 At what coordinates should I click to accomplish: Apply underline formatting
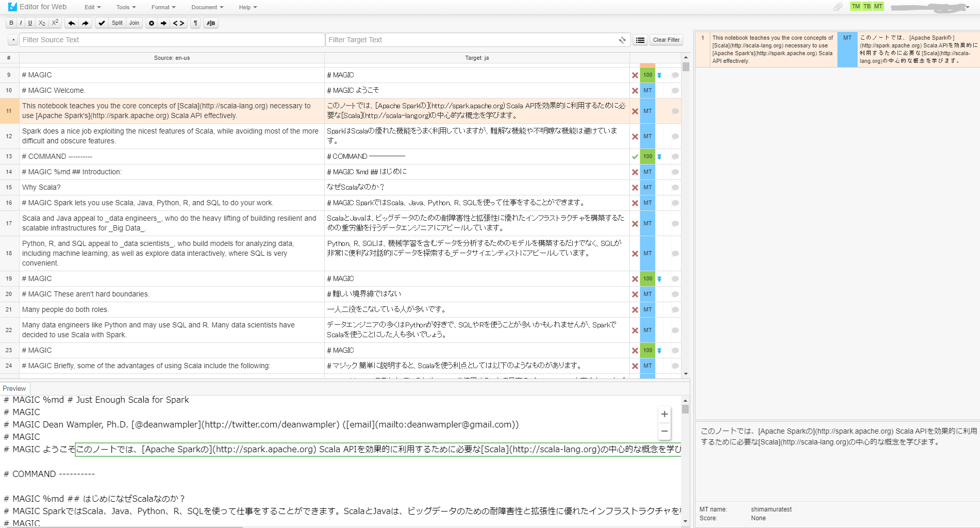(30, 23)
